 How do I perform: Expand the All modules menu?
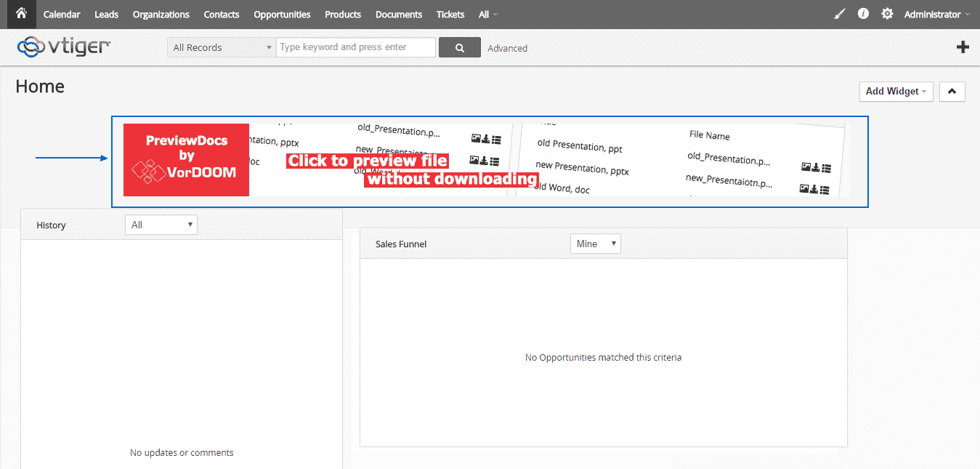pyautogui.click(x=487, y=15)
